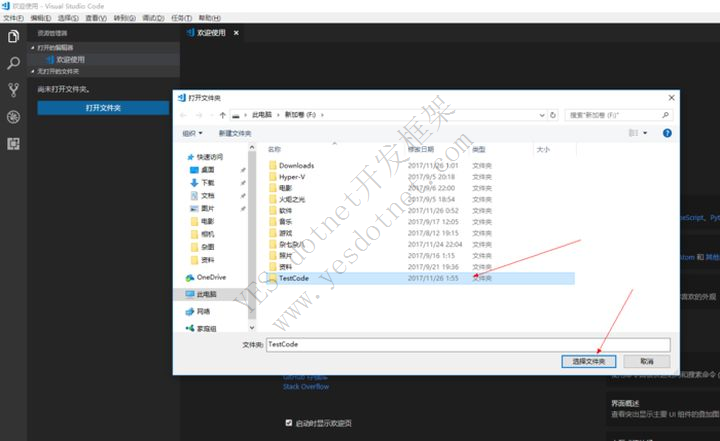
Task: Open the view options dropdown arrow
Action: 645,133
